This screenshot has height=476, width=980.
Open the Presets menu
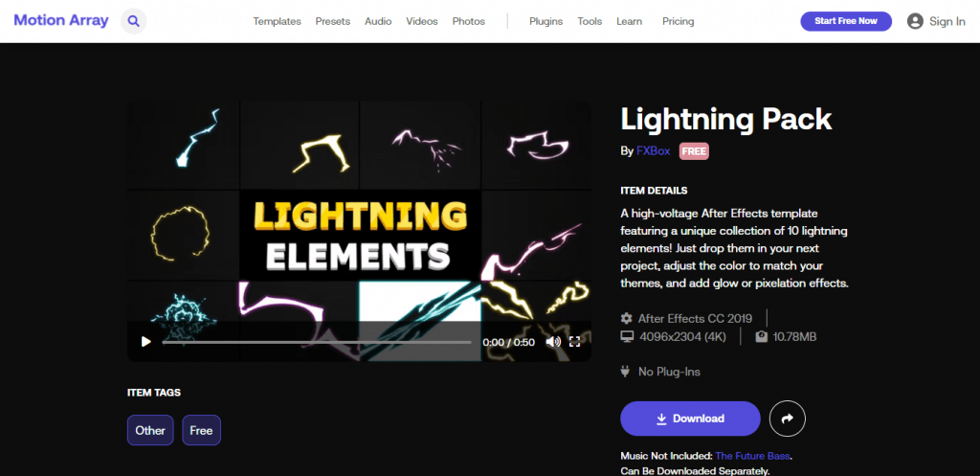332,21
